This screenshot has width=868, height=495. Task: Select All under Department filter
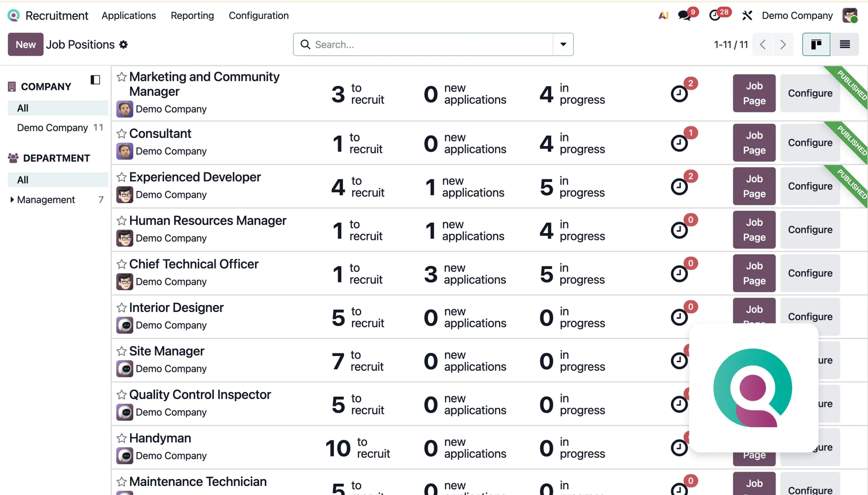tap(58, 180)
